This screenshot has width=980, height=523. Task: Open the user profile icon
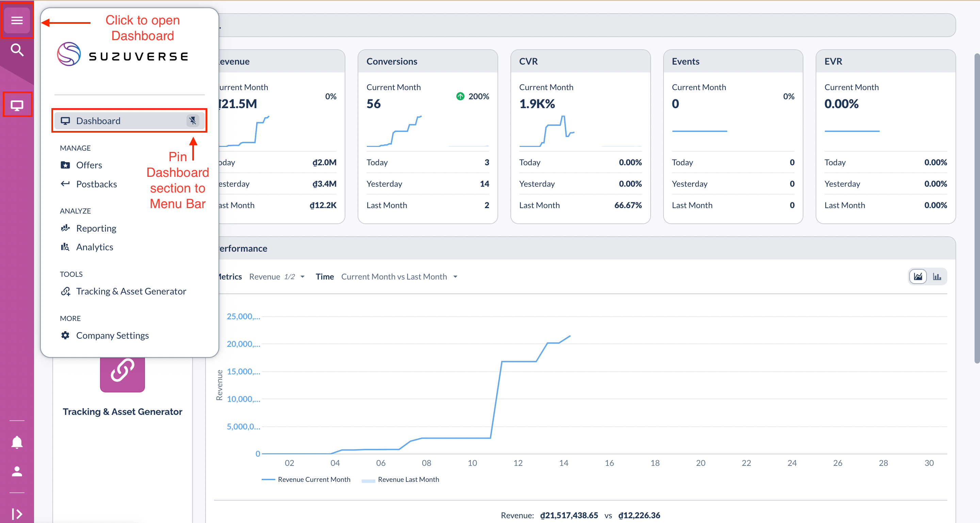(17, 472)
